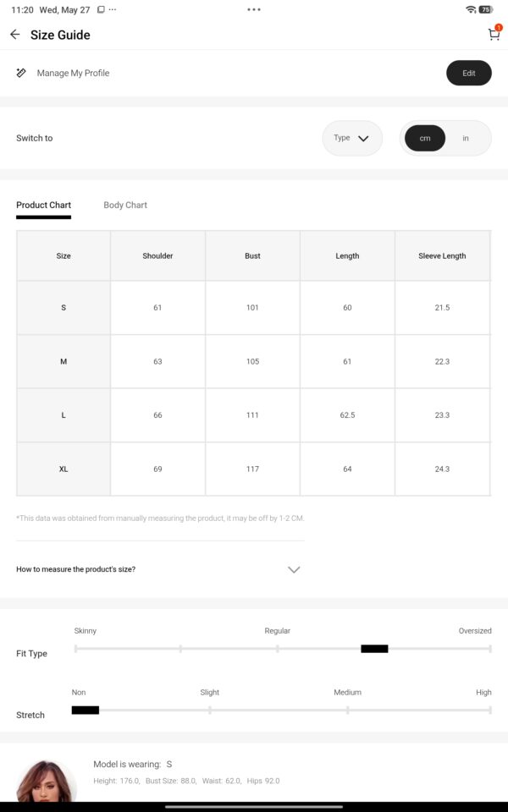
Task: Open the Type dropdown
Action: point(352,138)
